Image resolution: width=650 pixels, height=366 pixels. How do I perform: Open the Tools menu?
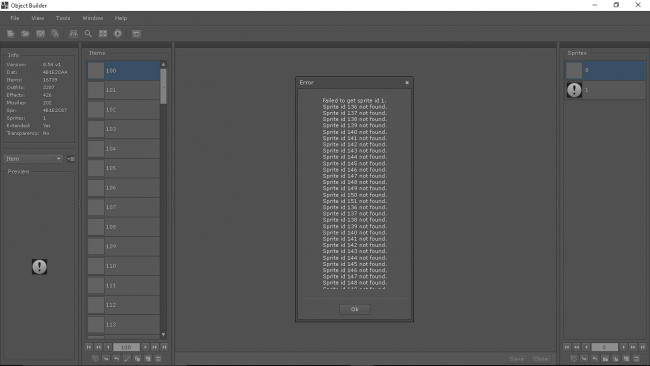63,18
